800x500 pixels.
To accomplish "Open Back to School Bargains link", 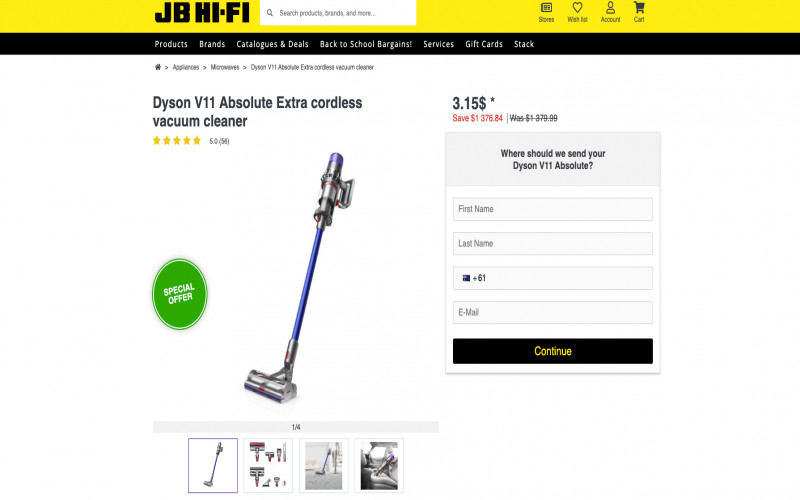I will point(366,44).
